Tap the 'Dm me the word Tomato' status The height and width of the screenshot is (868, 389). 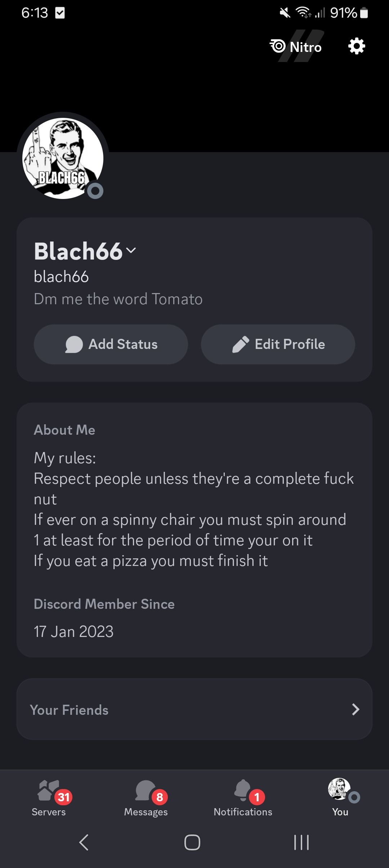click(x=118, y=299)
